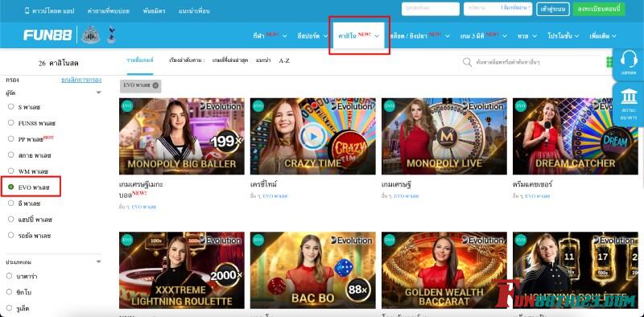644x317 pixels.
Task: Select the WM palace radio option
Action: [10, 171]
